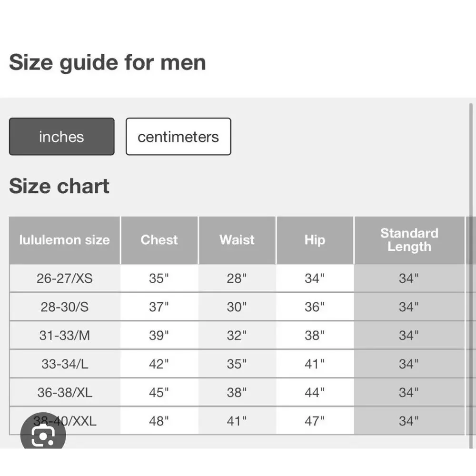Click the lululemon size column header
476x476 pixels.
(x=64, y=240)
